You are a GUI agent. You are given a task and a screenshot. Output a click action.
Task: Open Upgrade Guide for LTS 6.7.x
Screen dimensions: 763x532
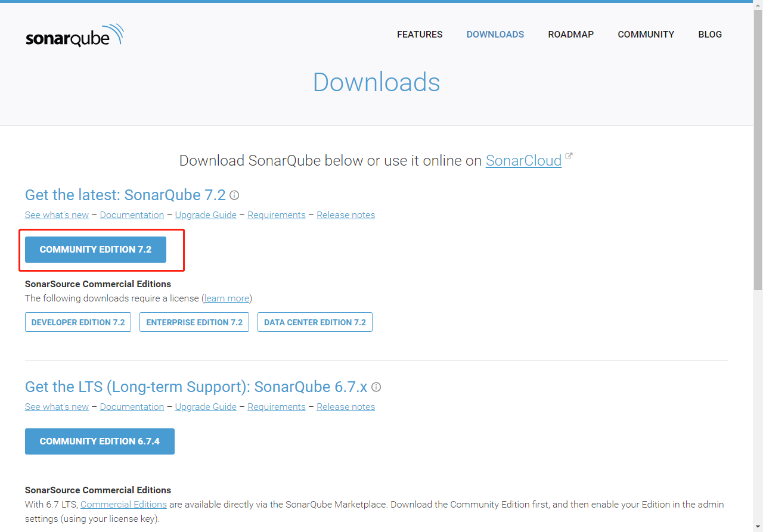coord(206,407)
